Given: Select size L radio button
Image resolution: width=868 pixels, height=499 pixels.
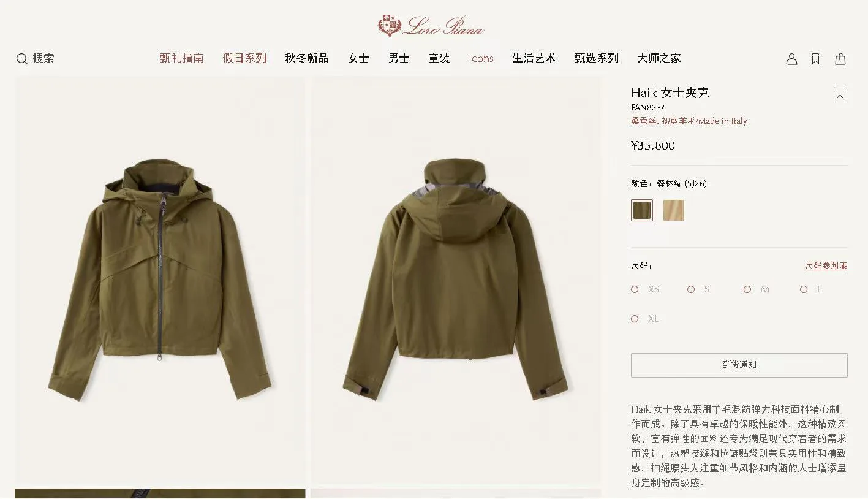Looking at the screenshot, I should coord(804,289).
